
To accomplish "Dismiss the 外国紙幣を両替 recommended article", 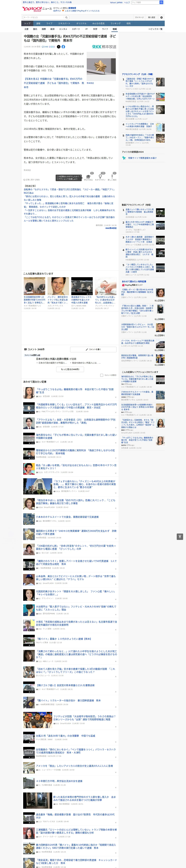I will point(115,412).
